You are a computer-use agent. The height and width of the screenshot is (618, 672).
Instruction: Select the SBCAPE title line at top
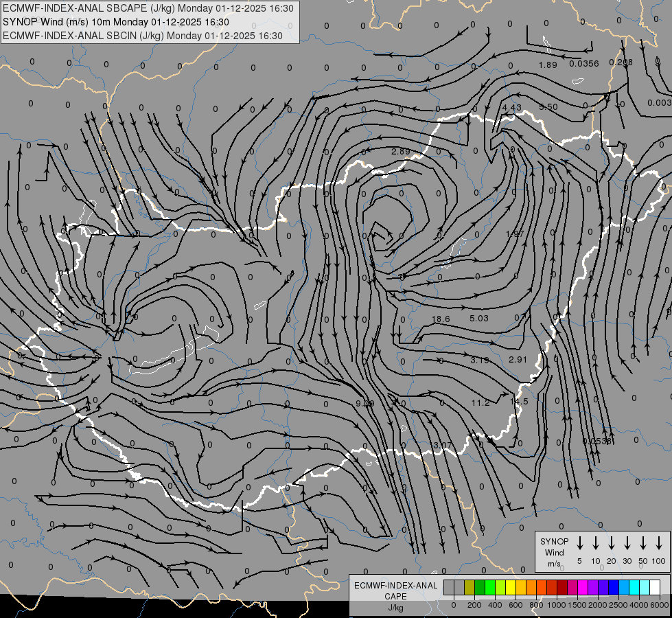point(148,8)
